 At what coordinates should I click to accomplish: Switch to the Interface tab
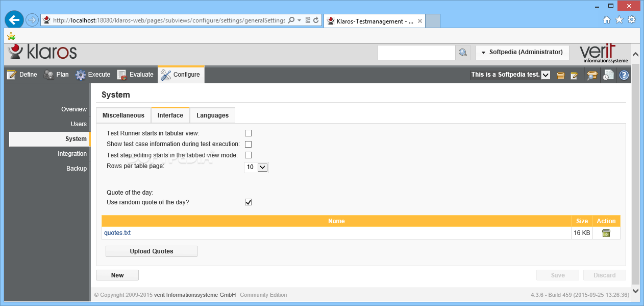pos(170,115)
